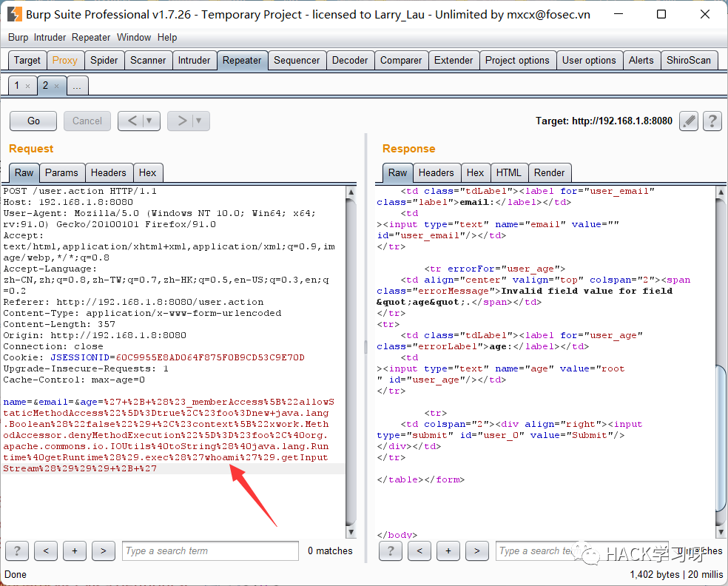The image size is (728, 586).
Task: Click the response search help button
Action: [391, 550]
